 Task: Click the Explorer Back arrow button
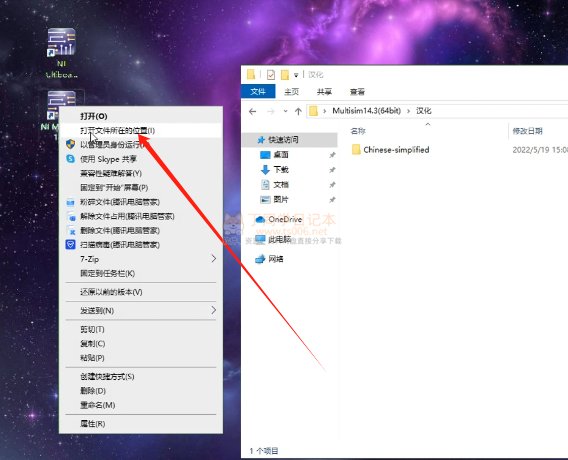pyautogui.click(x=253, y=111)
